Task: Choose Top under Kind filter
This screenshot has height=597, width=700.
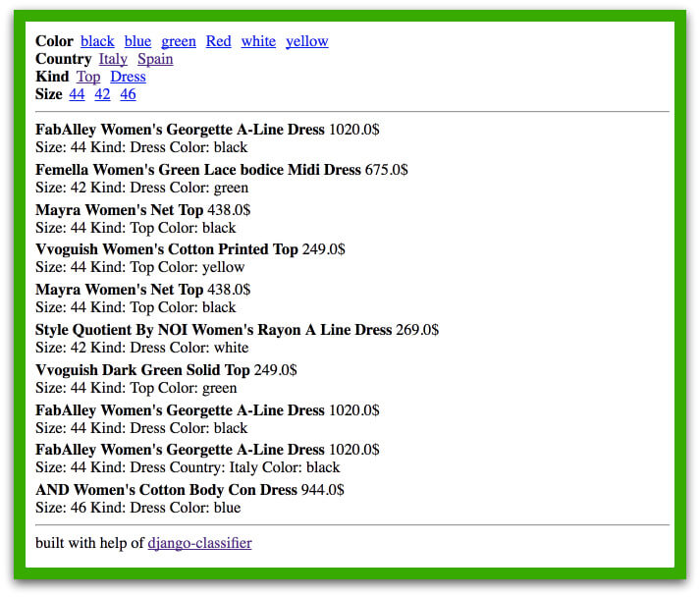Action: tap(88, 77)
